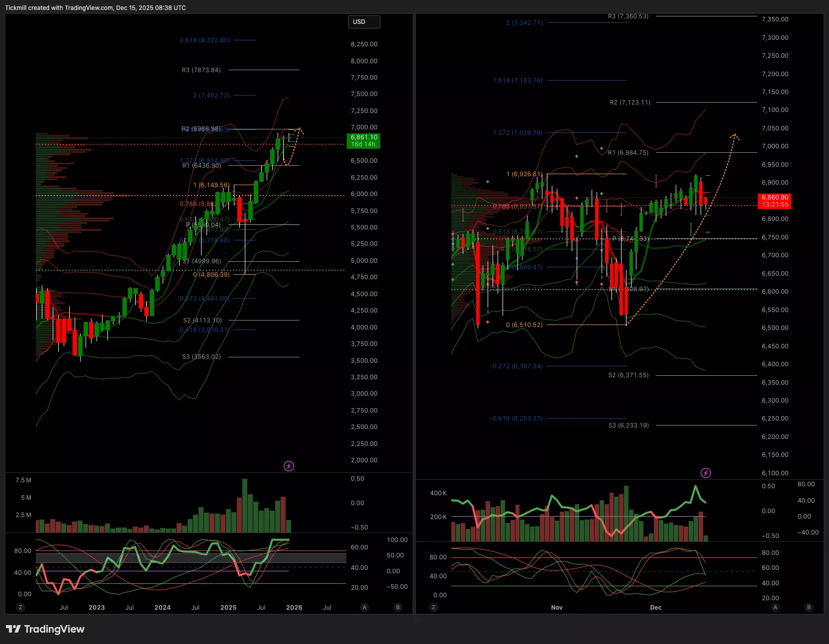This screenshot has width=829, height=644.
Task: Click the Z timezone icon on right chart
Action: (433, 607)
